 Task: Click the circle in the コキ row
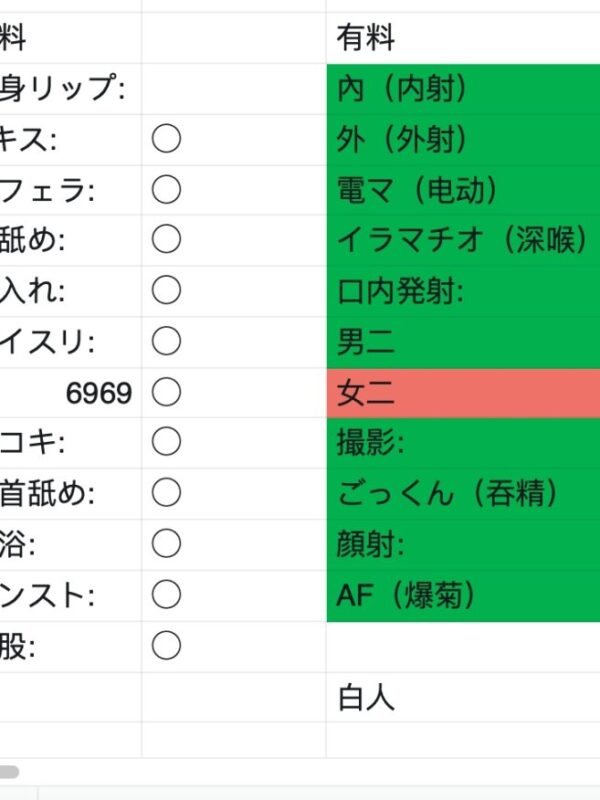pyautogui.click(x=166, y=443)
